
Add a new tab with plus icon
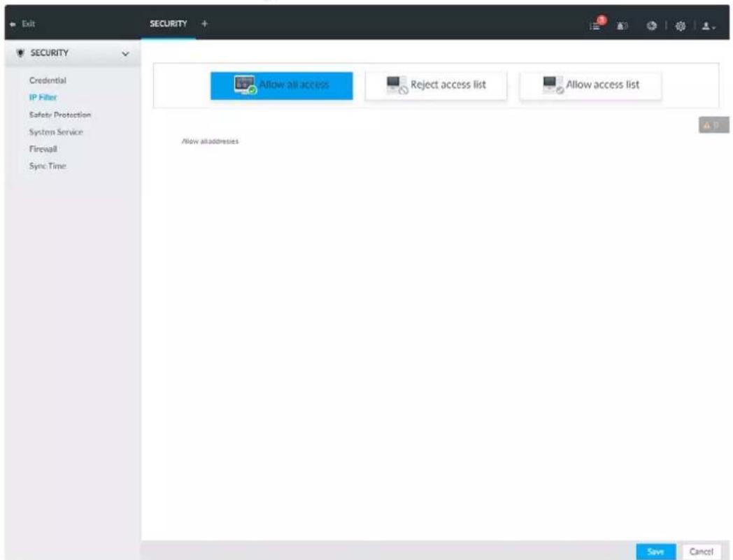pyautogui.click(x=204, y=23)
